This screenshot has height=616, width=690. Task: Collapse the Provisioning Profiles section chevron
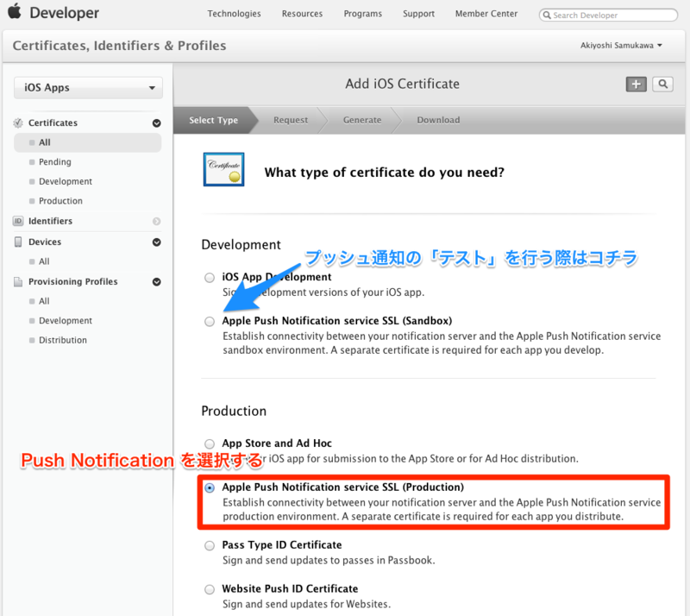pos(157,282)
